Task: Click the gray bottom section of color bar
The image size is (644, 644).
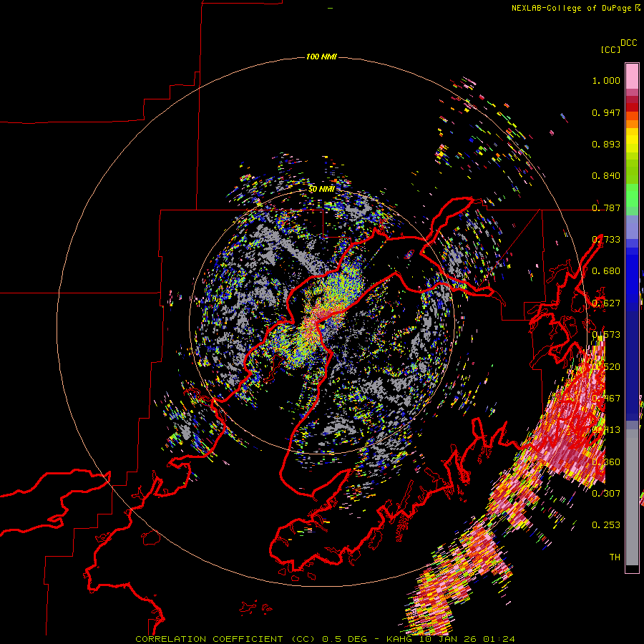Action: point(632,497)
